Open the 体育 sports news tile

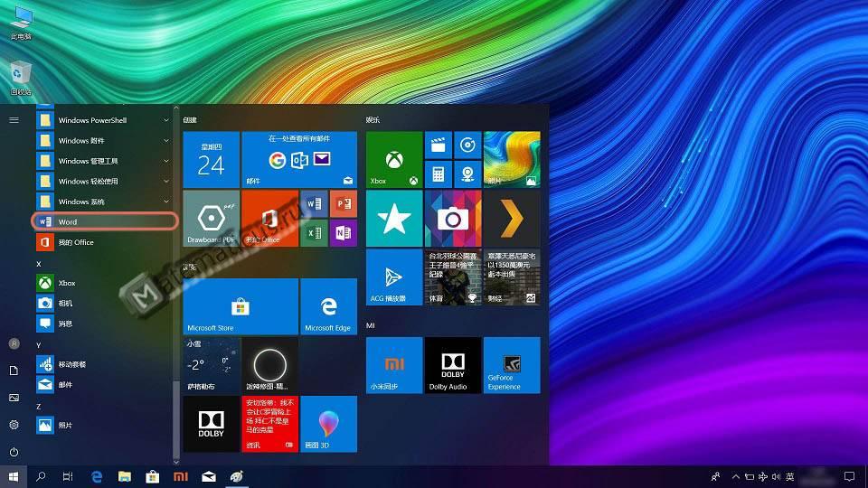pos(453,277)
